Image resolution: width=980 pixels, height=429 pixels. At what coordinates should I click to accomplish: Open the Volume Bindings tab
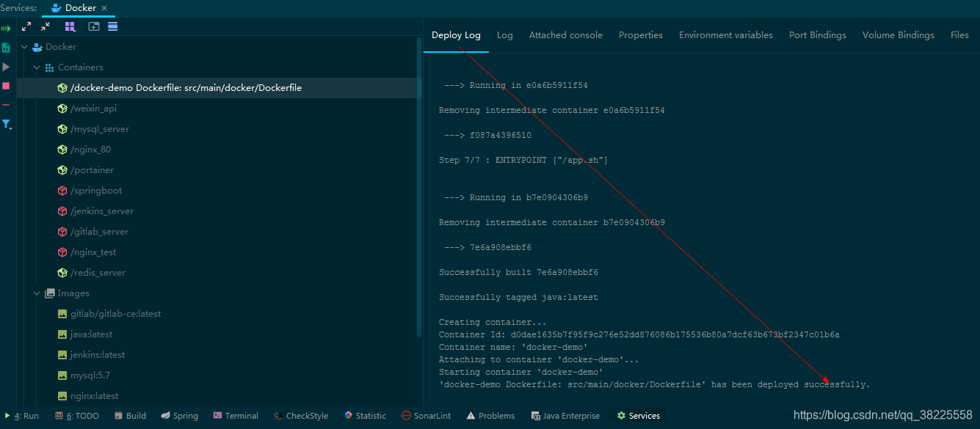click(899, 35)
